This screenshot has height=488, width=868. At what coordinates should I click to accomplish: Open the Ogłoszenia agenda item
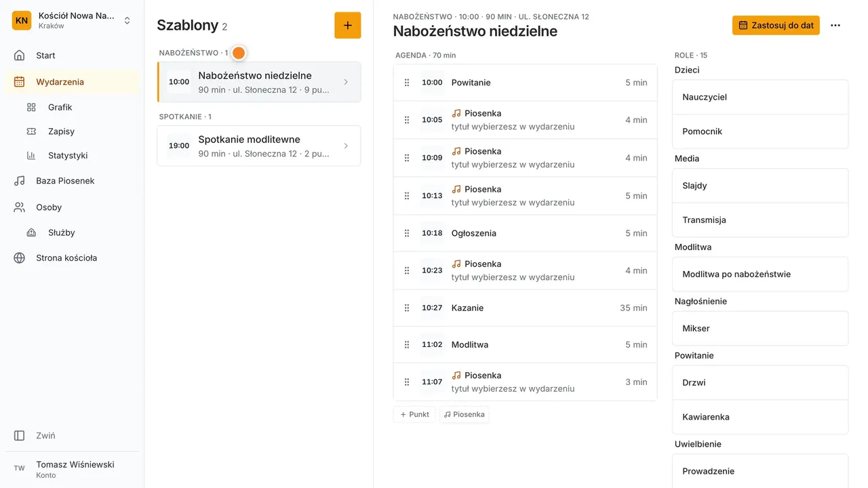(525, 233)
